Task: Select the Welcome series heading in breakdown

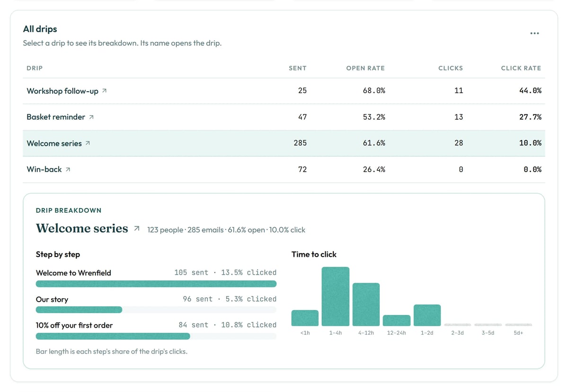Action: point(82,228)
